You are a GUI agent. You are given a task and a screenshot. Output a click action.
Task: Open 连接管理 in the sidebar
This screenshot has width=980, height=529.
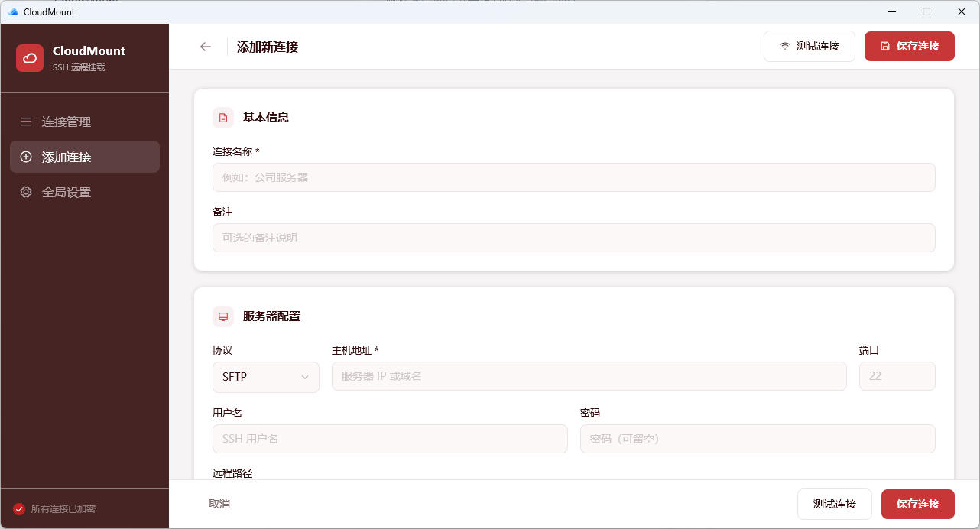click(85, 122)
